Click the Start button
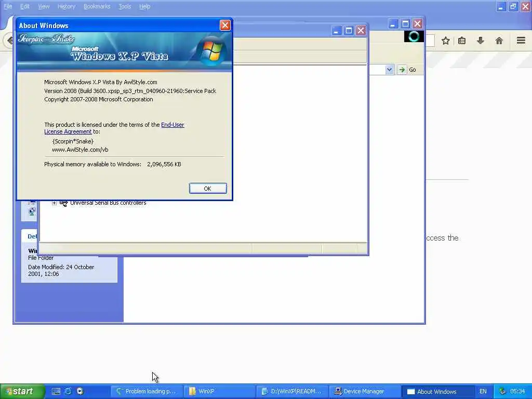532x399 pixels. pos(22,391)
